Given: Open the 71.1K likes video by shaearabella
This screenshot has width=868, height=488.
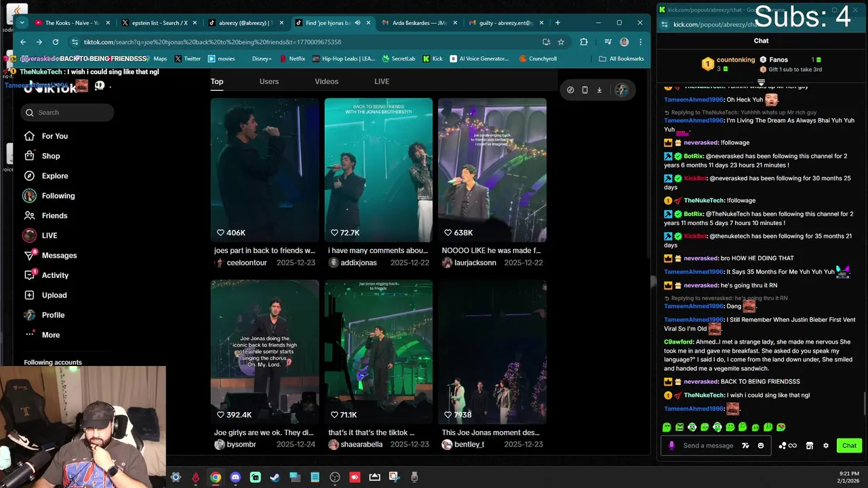Looking at the screenshot, I should tap(378, 352).
